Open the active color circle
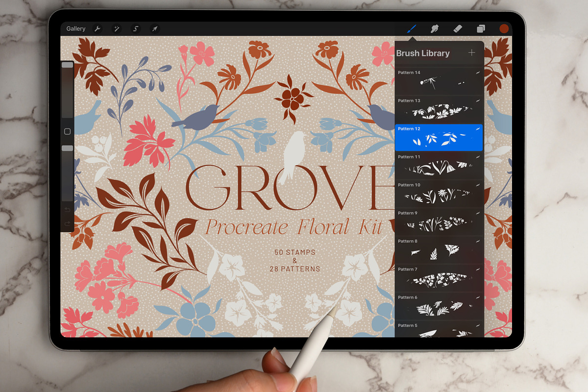 (x=504, y=28)
